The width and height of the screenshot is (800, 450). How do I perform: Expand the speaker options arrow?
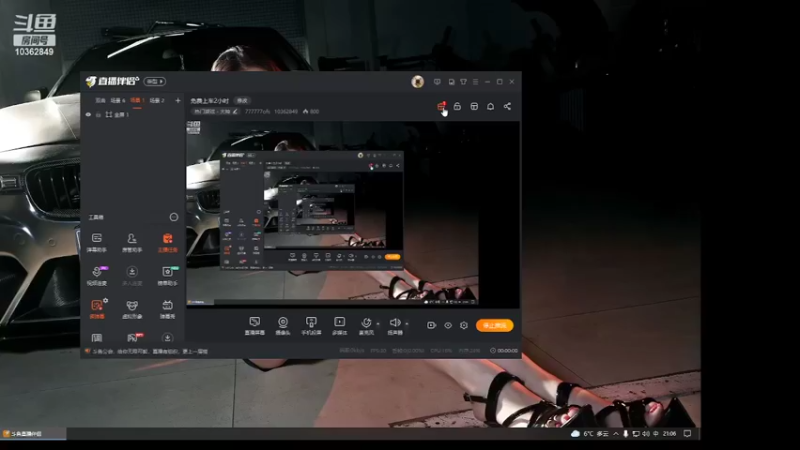pyautogui.click(x=407, y=323)
